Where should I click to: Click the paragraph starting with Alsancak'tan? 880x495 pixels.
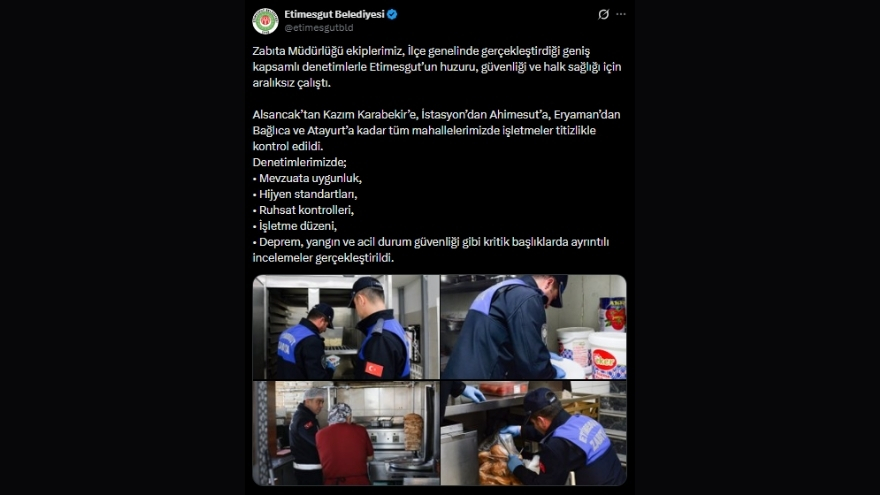pyautogui.click(x=437, y=130)
